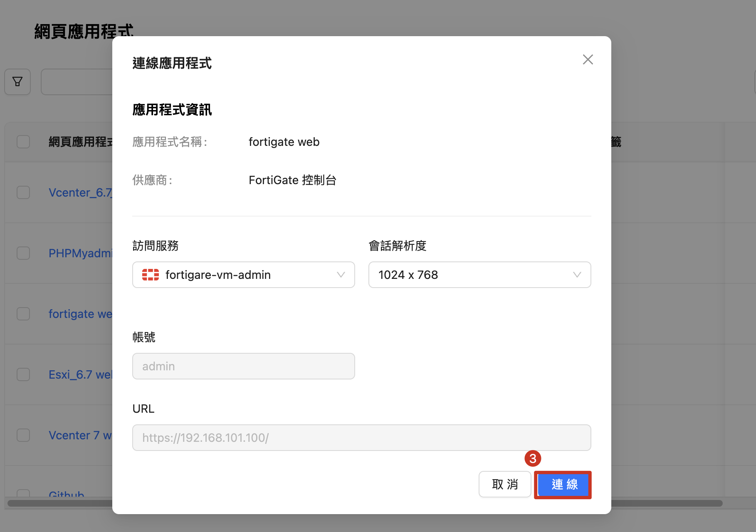Select the fortigate web row checkbox
756x532 pixels.
pyautogui.click(x=23, y=314)
